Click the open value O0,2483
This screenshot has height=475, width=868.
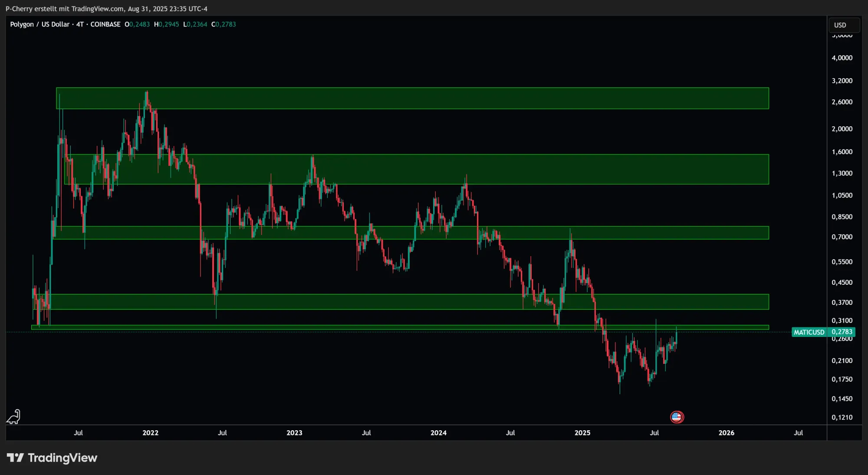[x=137, y=24]
